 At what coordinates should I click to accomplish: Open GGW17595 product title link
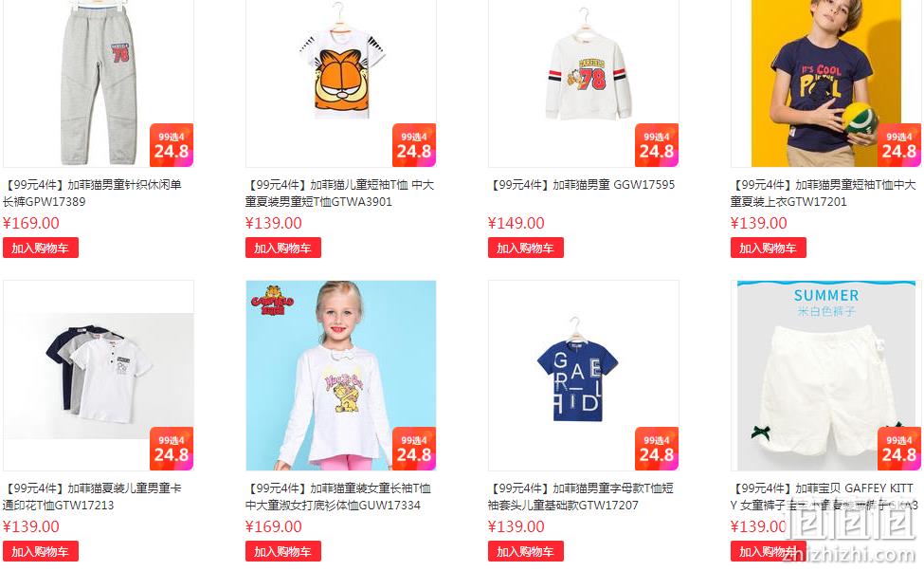click(582, 185)
